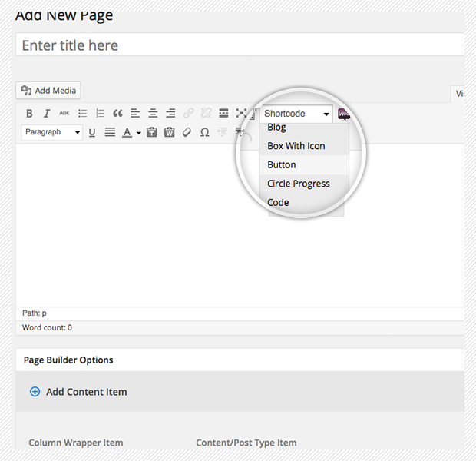This screenshot has width=476, height=461.
Task: Toggle fullscreen distraction-free writing mode
Action: (x=241, y=114)
